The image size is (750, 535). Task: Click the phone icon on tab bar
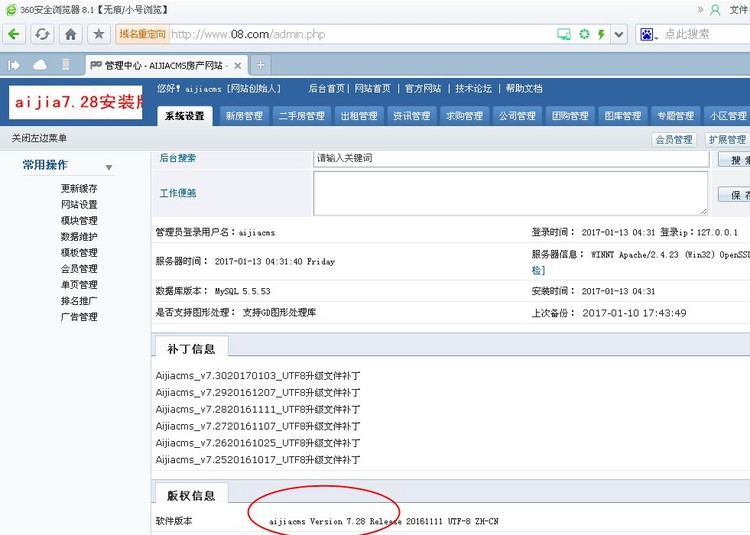coord(66,65)
